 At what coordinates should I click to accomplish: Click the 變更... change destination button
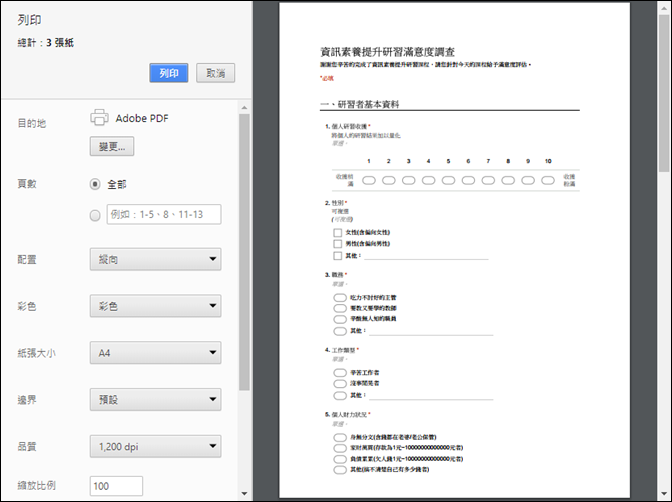point(112,146)
